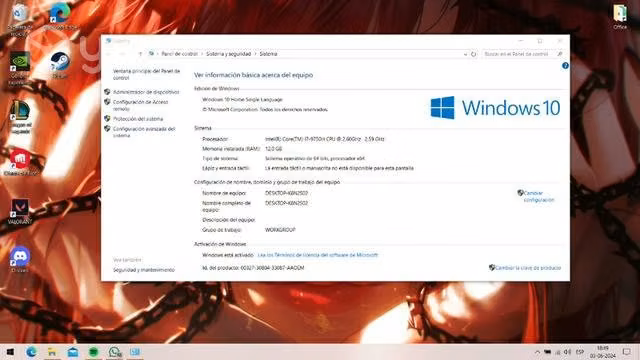
Task: Open the ESP language selector
Action: [580, 352]
